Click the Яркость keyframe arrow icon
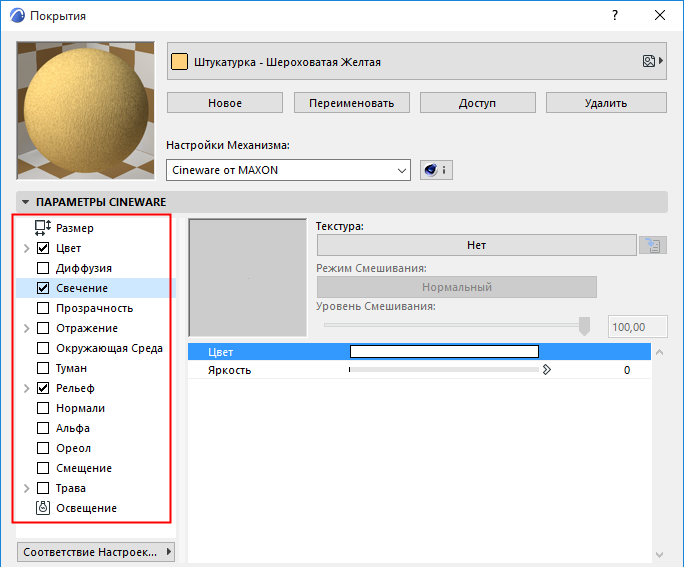684x567 pixels. click(547, 370)
